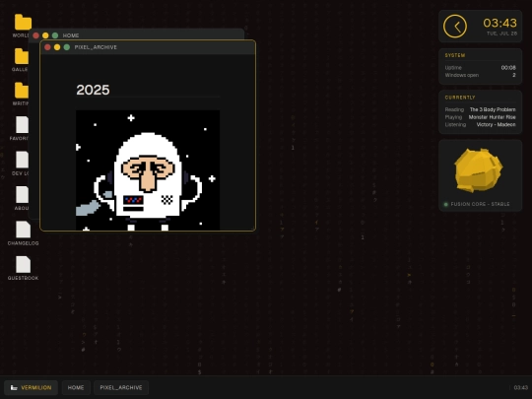The height and width of the screenshot is (399, 532).
Task: Click FUSION CORE - STABLE status text
Action: [480, 204]
